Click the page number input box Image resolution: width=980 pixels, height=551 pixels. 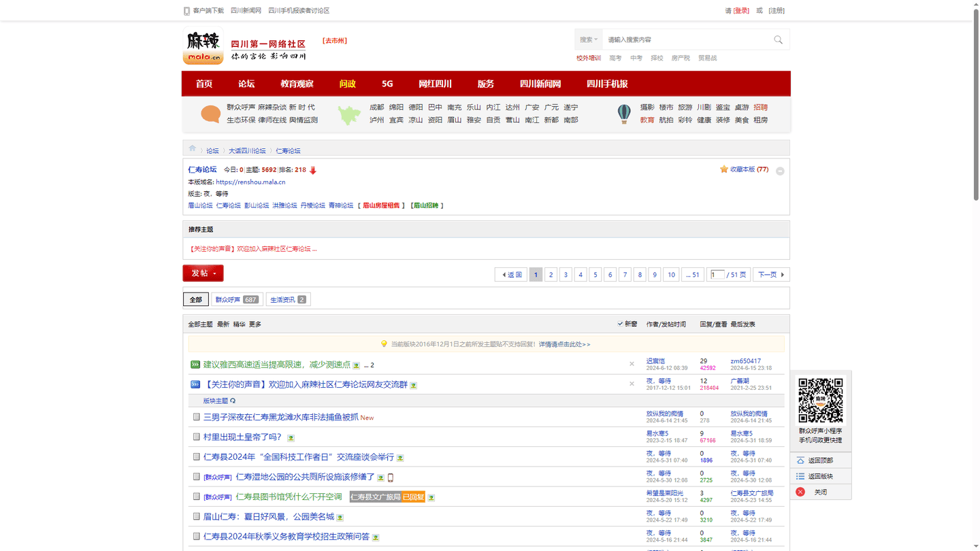pos(717,275)
